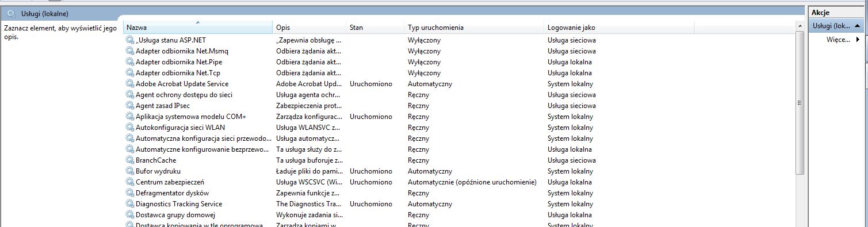Sort list by Opis column header
868x227 pixels.
[309, 28]
